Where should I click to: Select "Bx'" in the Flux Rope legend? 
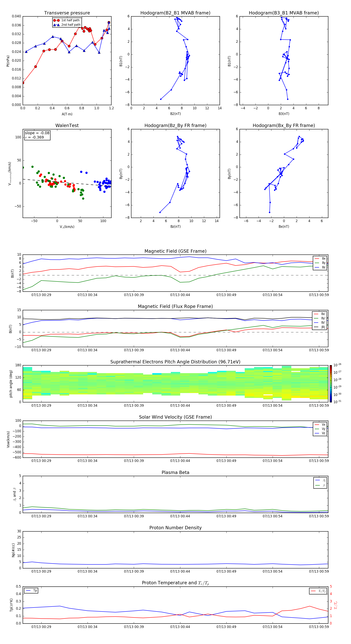[320, 314]
